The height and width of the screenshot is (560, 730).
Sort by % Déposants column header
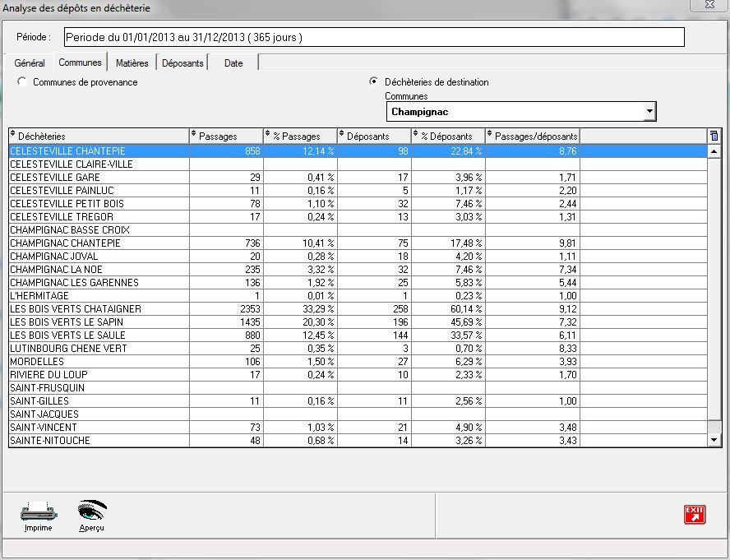coord(448,136)
